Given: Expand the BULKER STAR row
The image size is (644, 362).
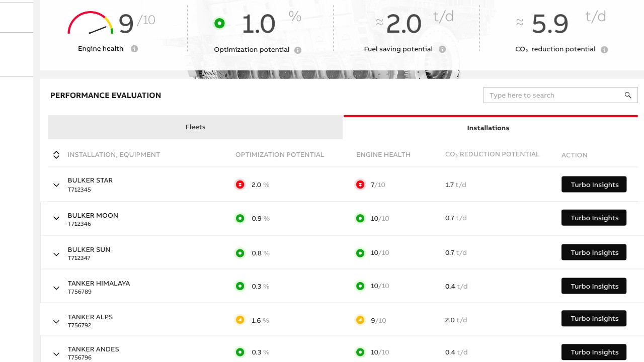Looking at the screenshot, I should pos(56,185).
